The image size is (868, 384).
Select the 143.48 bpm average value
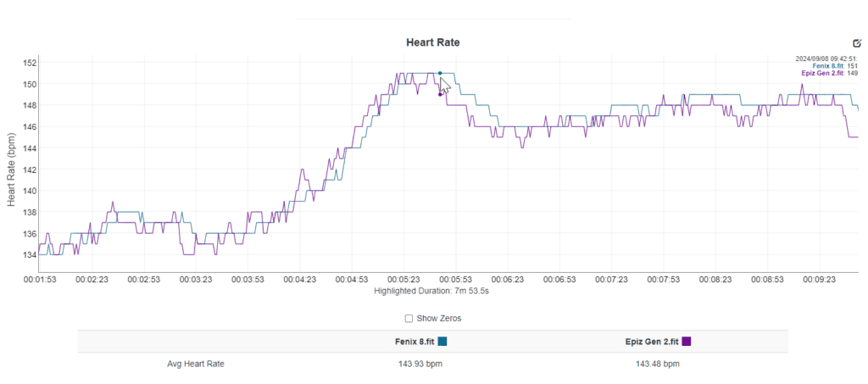[656, 365]
